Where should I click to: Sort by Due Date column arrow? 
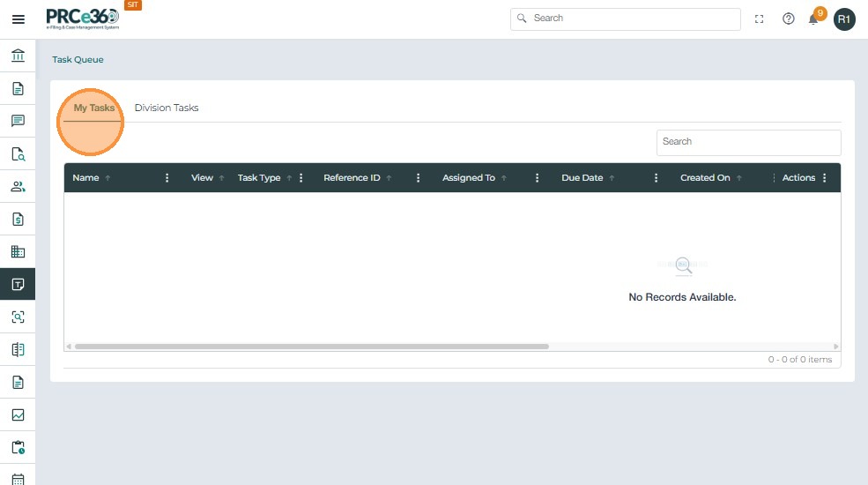612,178
